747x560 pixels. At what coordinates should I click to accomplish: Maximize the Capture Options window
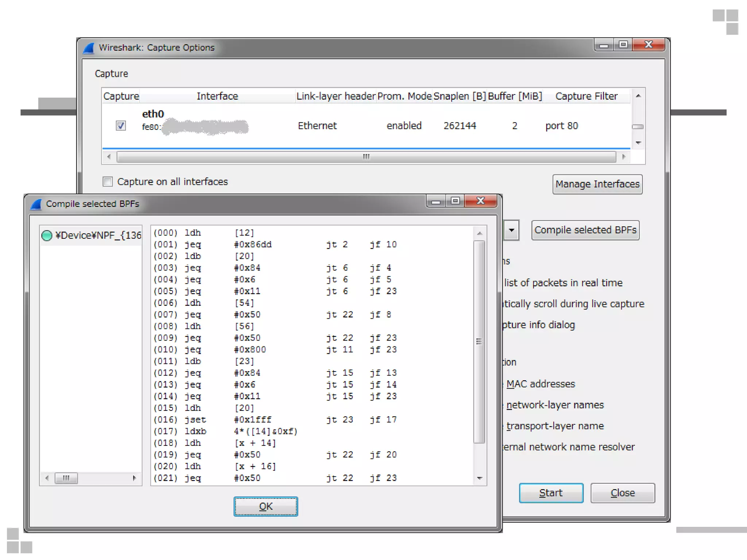(623, 45)
